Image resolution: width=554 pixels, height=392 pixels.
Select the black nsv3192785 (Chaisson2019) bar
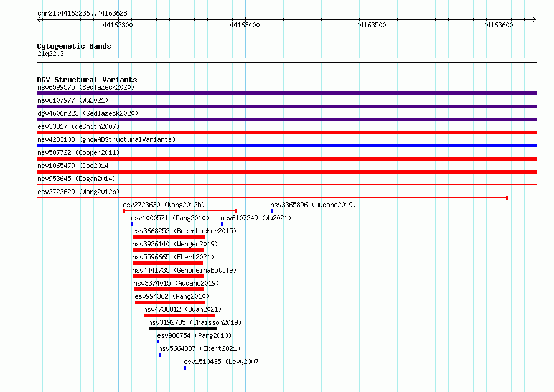point(182,329)
